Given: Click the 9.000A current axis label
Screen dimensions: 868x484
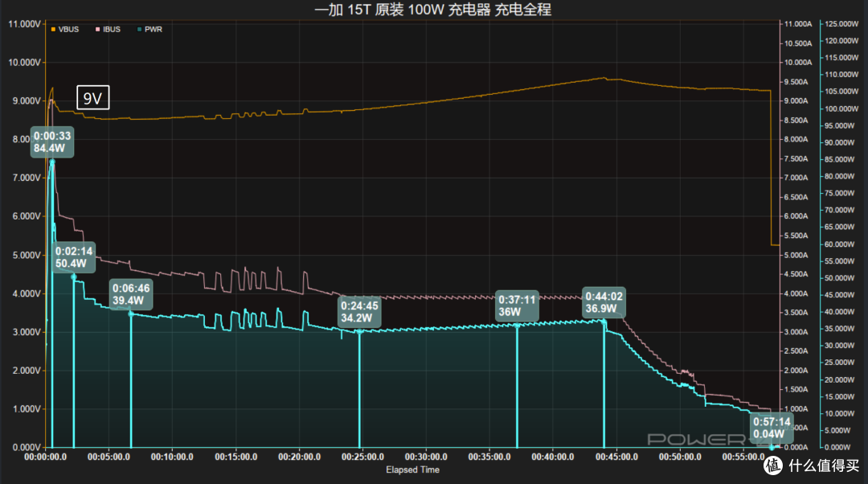Looking at the screenshot, I should pyautogui.click(x=796, y=100).
